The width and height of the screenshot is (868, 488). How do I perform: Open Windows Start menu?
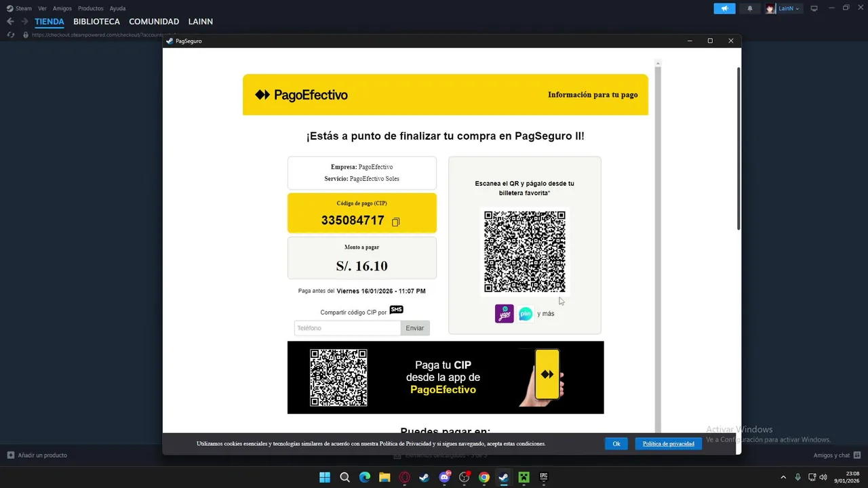point(325,477)
